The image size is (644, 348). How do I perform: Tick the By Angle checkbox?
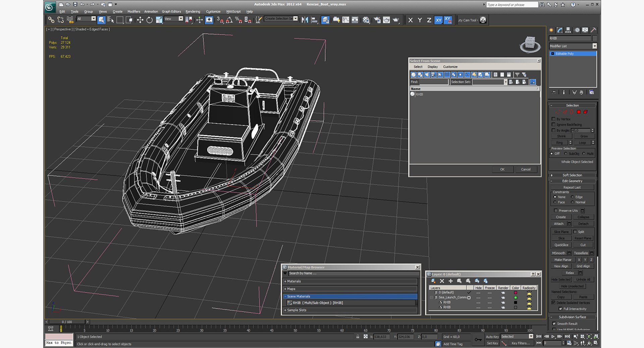(x=553, y=130)
